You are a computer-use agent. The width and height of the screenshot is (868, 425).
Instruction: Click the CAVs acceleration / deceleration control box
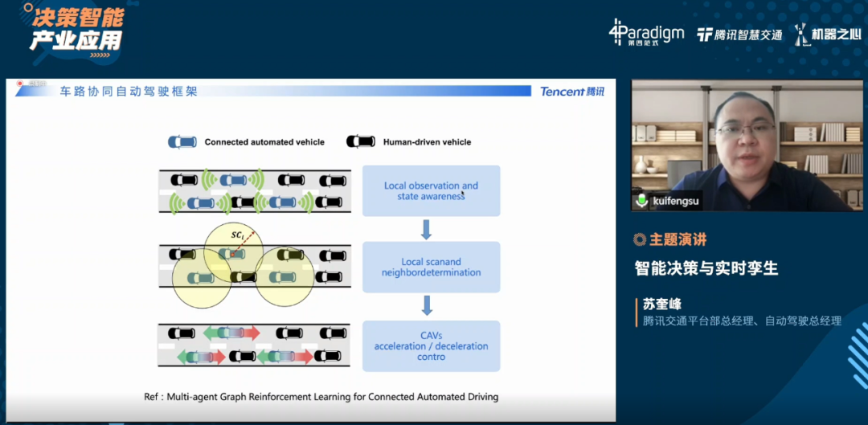[x=432, y=346]
